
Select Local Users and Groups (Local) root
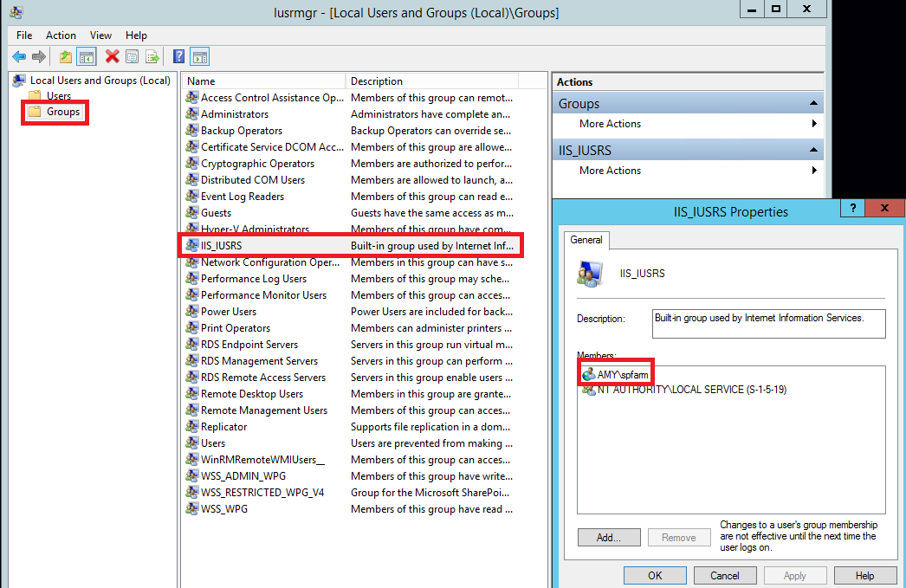coord(100,81)
